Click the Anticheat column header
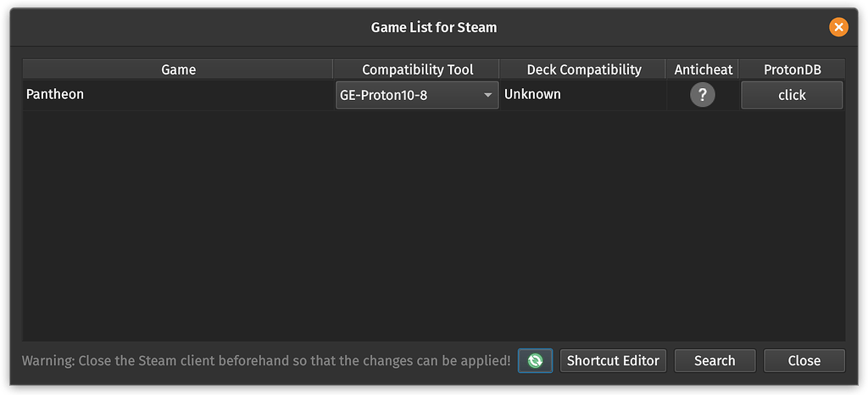 [x=704, y=70]
